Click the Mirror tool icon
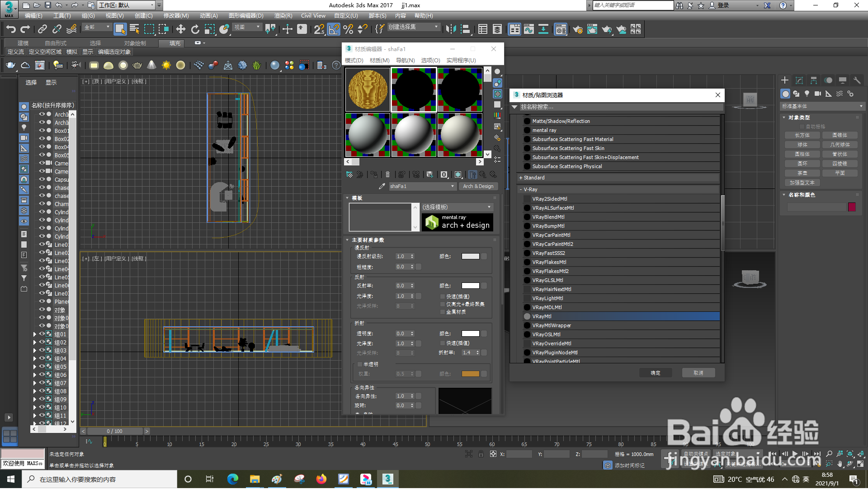Image resolution: width=868 pixels, height=489 pixels. coord(451,29)
